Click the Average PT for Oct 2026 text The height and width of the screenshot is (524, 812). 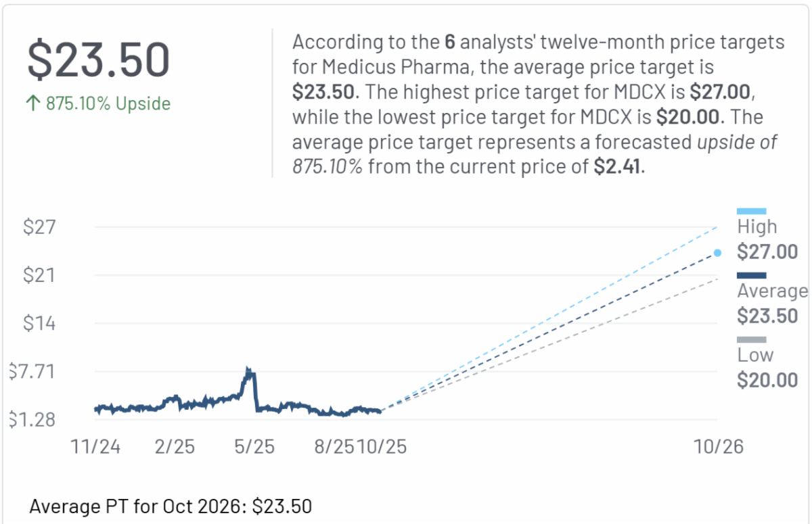[171, 506]
